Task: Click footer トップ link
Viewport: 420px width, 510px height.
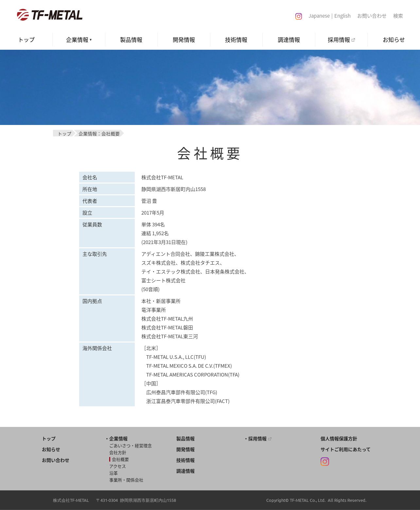Action: (x=49, y=439)
